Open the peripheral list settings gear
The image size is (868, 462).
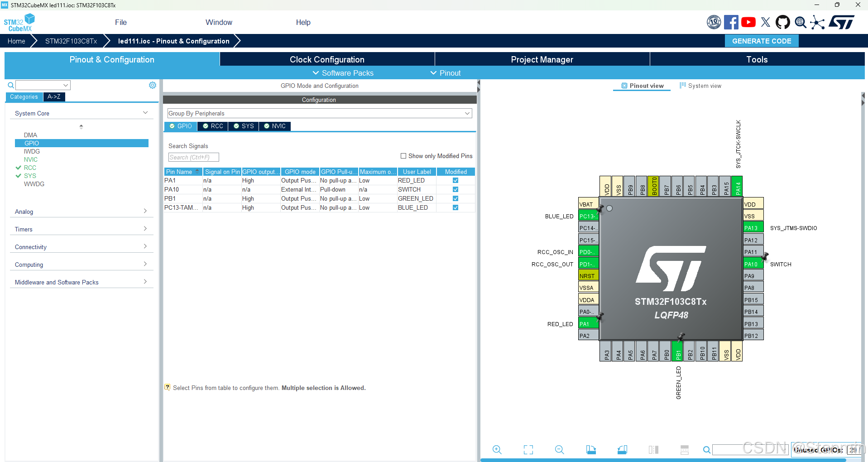pyautogui.click(x=153, y=85)
